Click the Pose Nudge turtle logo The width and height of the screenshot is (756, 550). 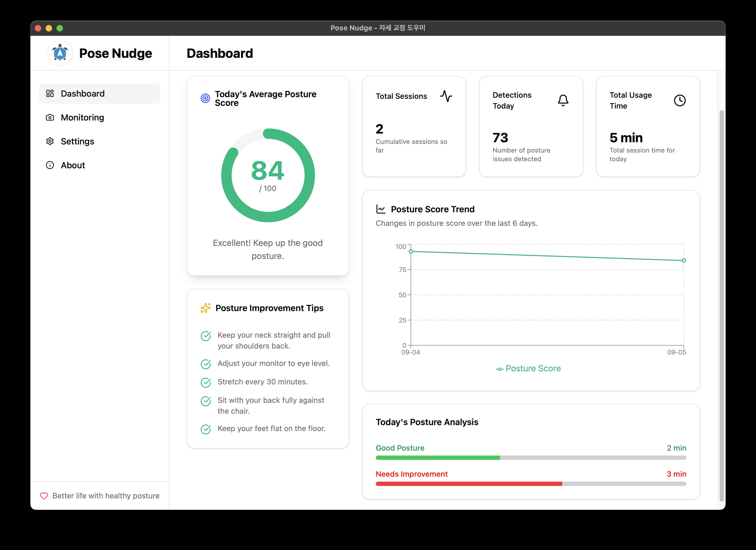[x=60, y=53]
